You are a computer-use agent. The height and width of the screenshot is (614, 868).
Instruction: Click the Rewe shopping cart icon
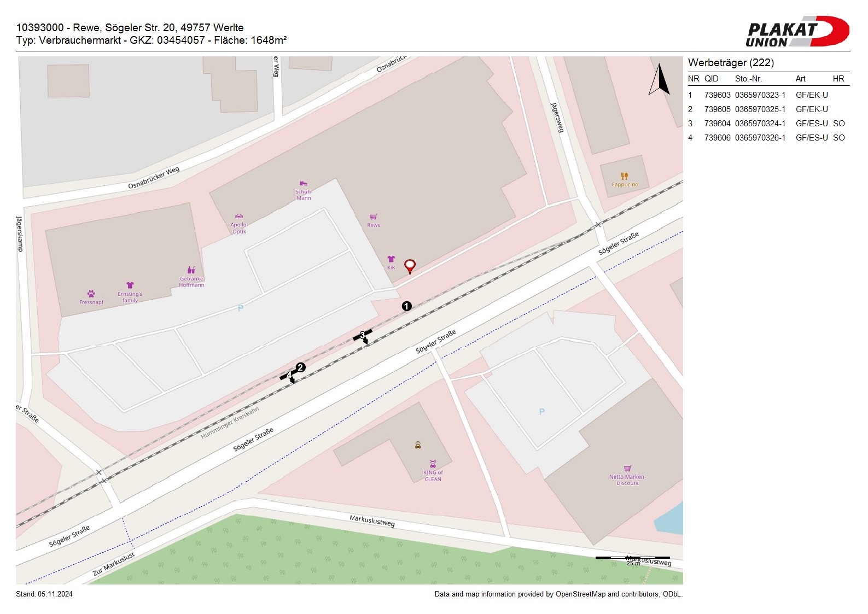click(x=374, y=217)
